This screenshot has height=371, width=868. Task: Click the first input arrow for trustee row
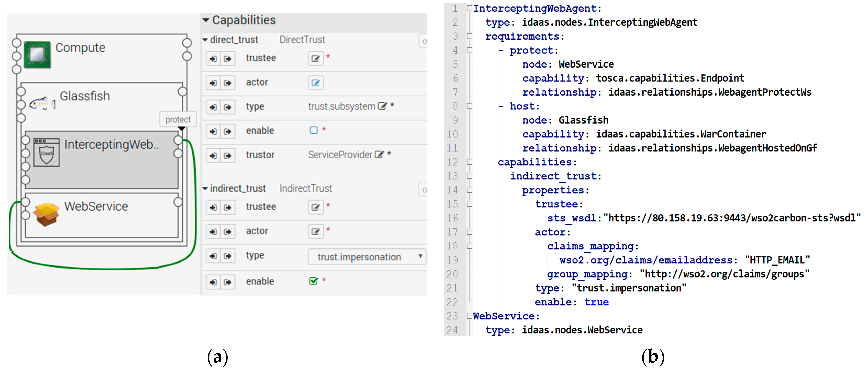pos(213,59)
